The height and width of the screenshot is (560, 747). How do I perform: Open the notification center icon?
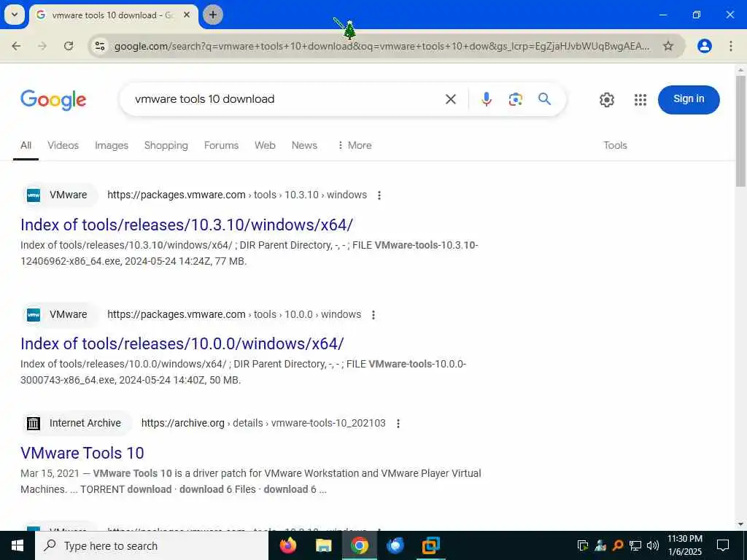coord(723,545)
